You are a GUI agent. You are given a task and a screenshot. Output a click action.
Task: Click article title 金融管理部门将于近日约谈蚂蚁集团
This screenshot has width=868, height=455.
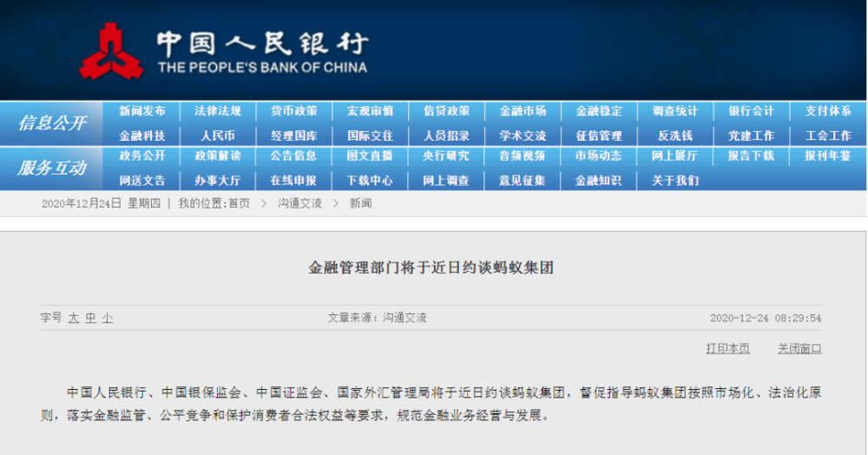click(x=431, y=268)
